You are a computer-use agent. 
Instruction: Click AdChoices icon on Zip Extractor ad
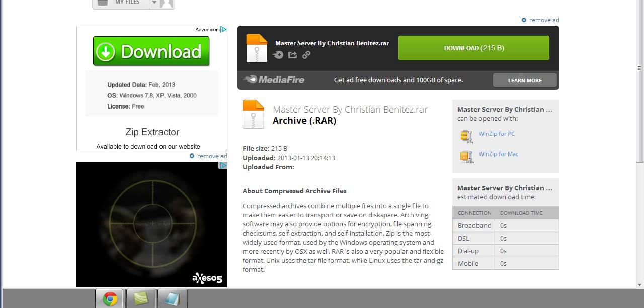tap(223, 29)
